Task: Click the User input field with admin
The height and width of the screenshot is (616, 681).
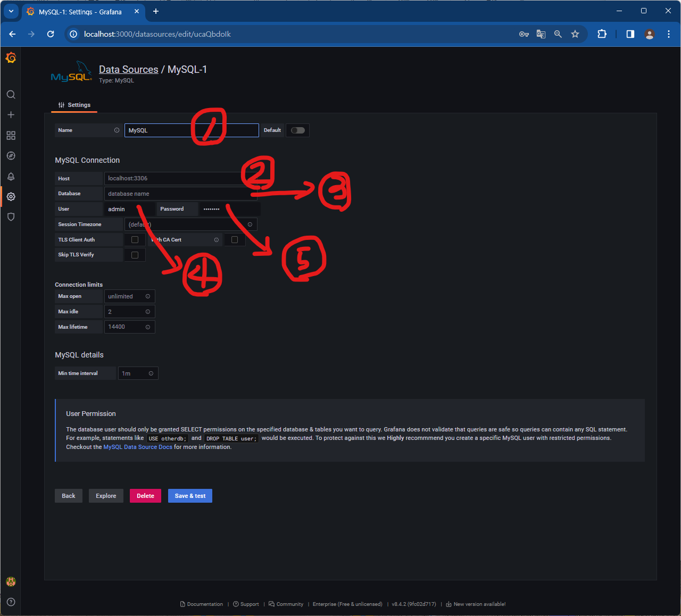Action: 130,209
